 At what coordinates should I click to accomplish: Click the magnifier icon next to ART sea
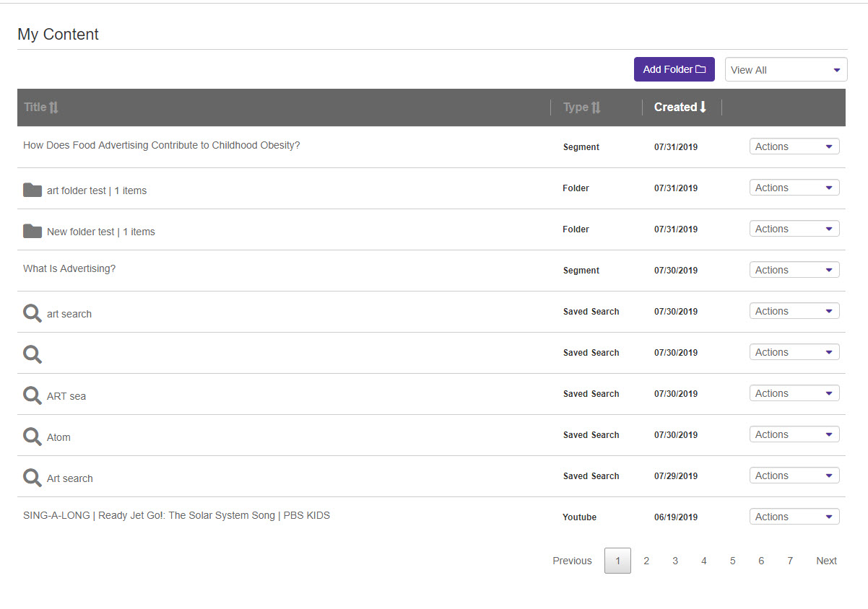click(x=32, y=395)
